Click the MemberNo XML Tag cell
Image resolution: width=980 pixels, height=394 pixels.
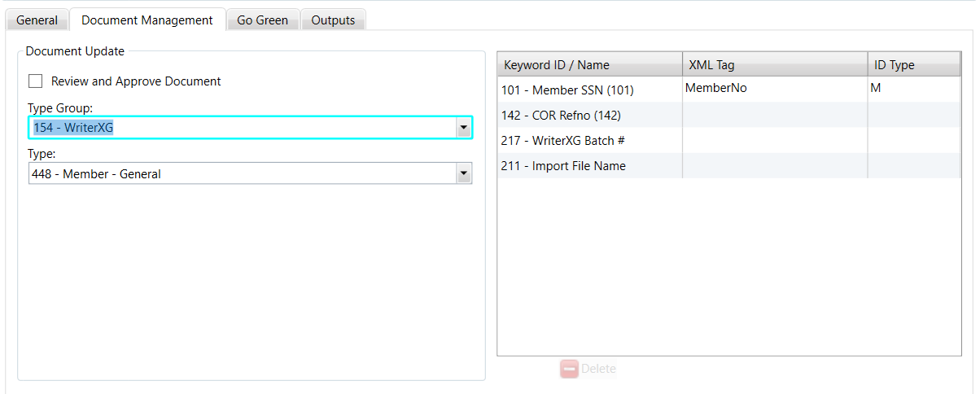tap(716, 89)
